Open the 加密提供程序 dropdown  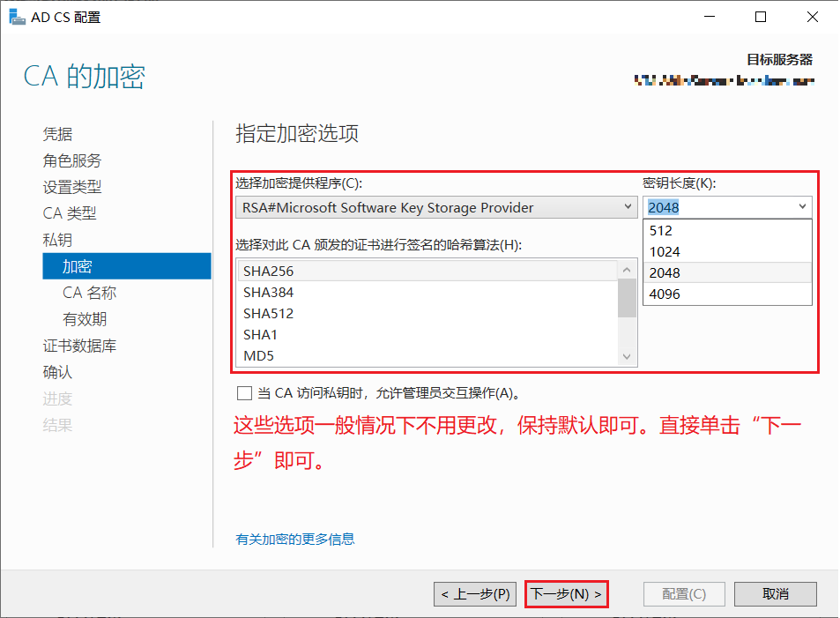[628, 206]
